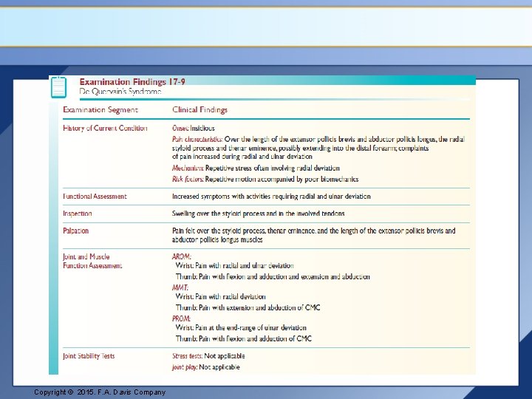Click the 'Clinical Findings' column header
Screen dimensions: 532x399
click(199, 110)
